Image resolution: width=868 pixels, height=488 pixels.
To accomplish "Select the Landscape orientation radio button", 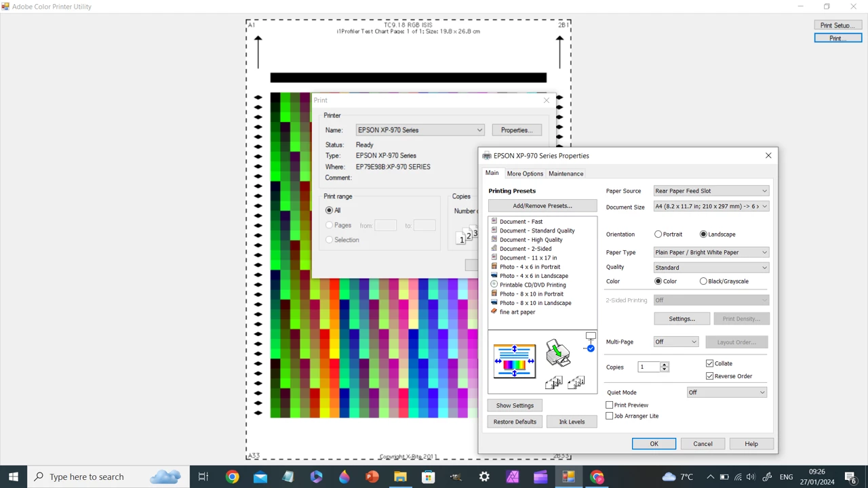I will pyautogui.click(x=703, y=234).
